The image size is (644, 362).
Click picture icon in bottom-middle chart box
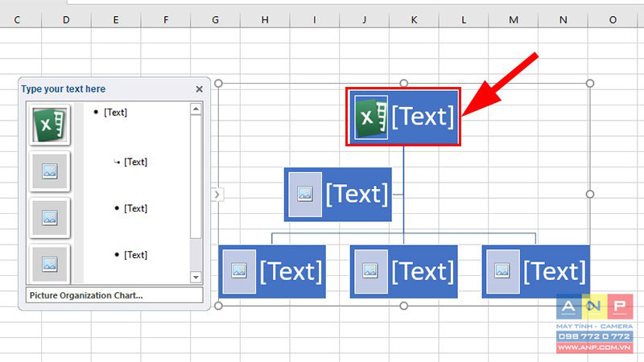[370, 271]
